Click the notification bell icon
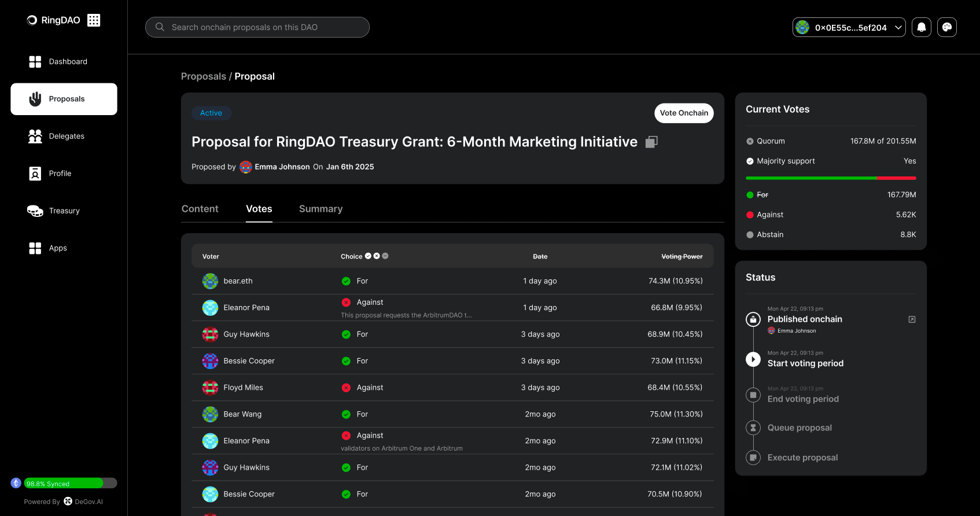The image size is (980, 516). (921, 27)
